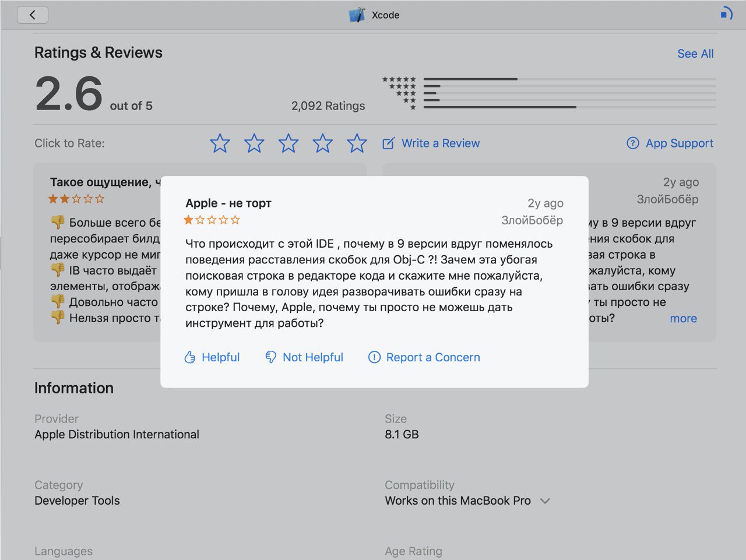Rate the app three stars
Viewport: 746px width, 560px height.
pyautogui.click(x=288, y=143)
